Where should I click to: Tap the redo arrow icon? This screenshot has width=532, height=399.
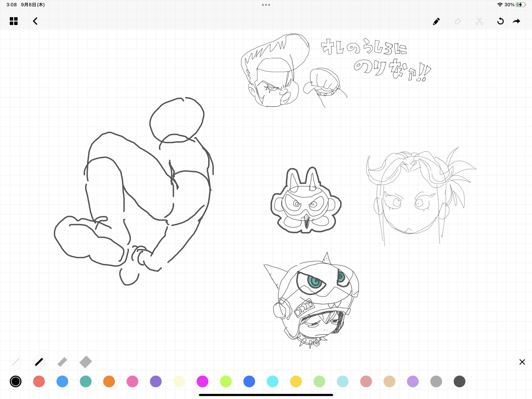tap(516, 21)
